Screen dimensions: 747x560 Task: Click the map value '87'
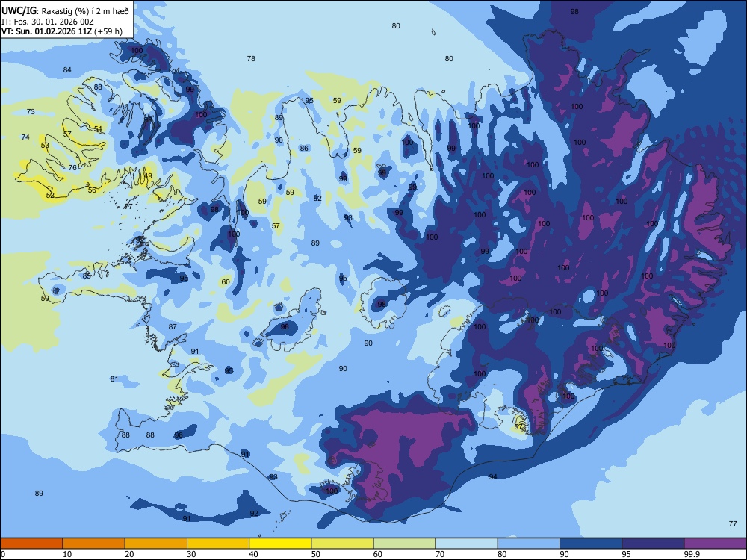pos(173,327)
